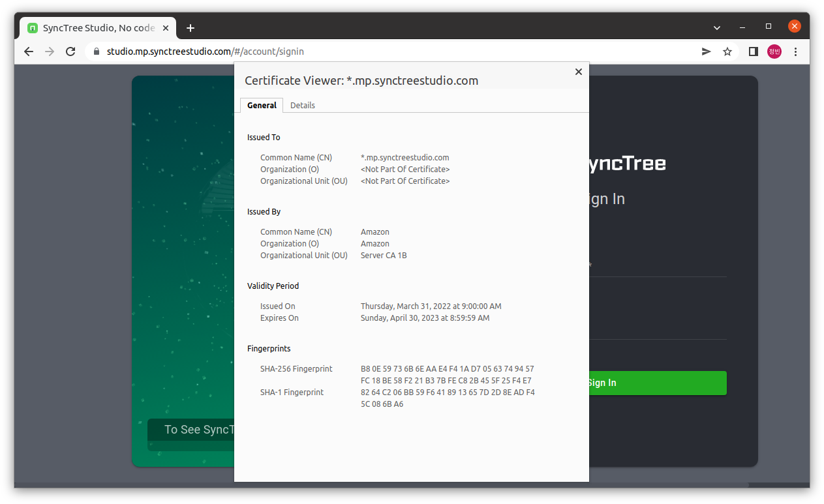Click the Expires On date value
824x504 pixels.
click(425, 318)
